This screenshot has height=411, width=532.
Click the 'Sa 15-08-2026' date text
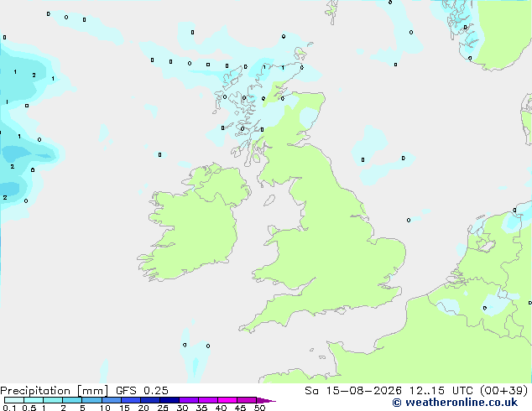pyautogui.click(x=353, y=391)
